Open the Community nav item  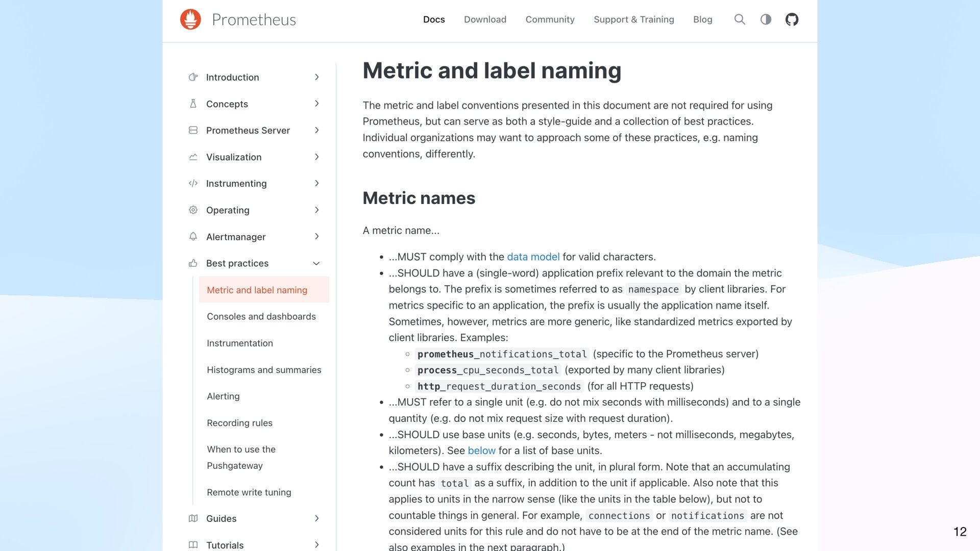pyautogui.click(x=550, y=19)
